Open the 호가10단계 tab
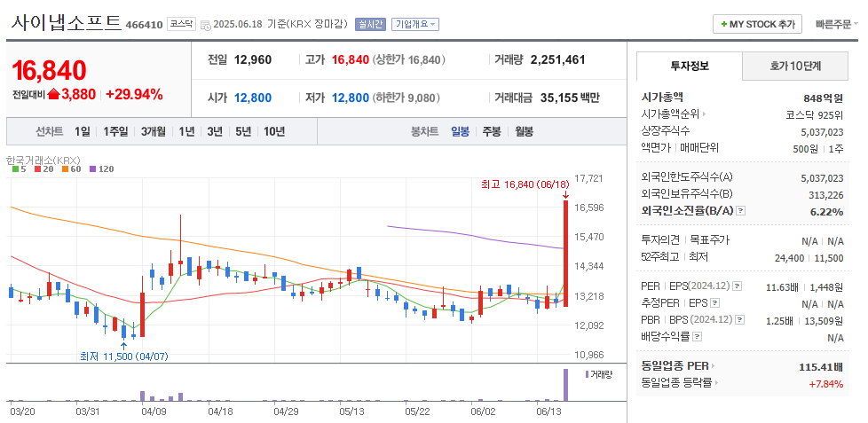 tap(795, 66)
